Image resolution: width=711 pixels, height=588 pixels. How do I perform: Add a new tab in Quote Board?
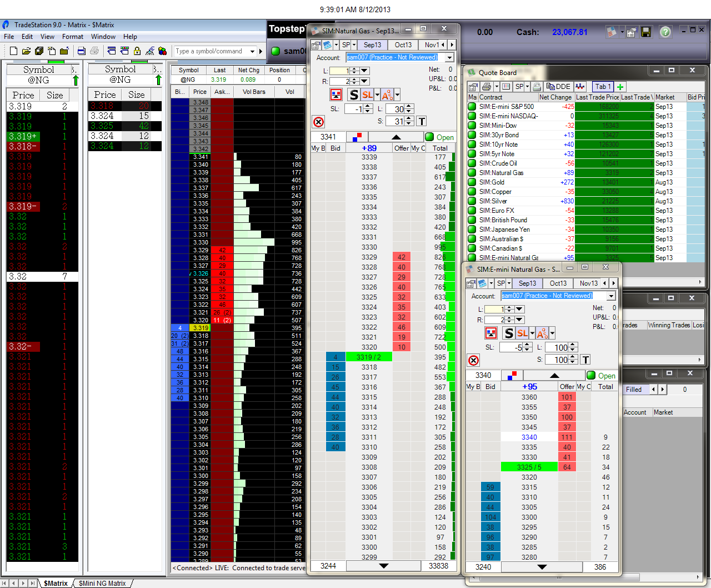click(620, 87)
